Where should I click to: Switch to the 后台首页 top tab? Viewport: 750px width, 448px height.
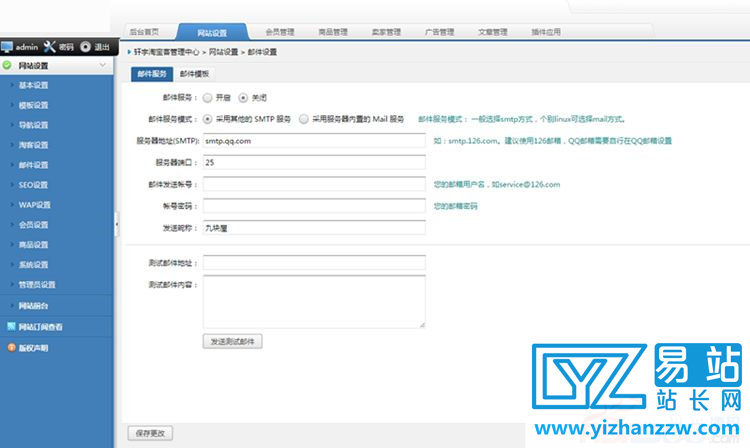144,32
